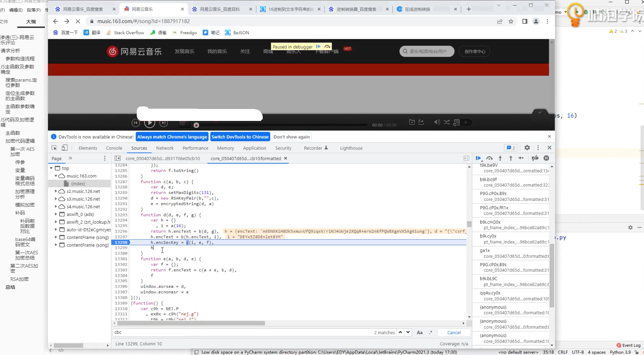Open the playlist queue icon
This screenshot has width=644, height=355.
(x=457, y=122)
